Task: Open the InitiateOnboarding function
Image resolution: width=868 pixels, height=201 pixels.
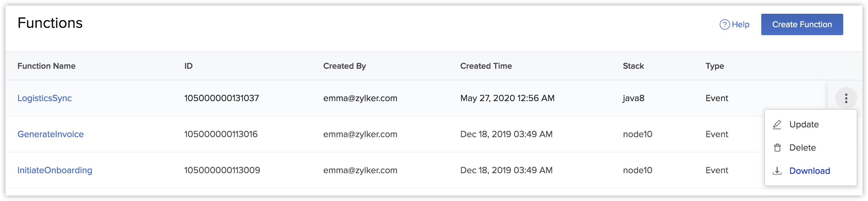Action: 54,170
